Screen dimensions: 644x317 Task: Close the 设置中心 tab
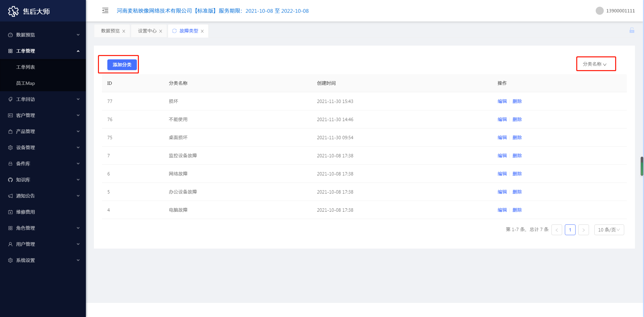click(161, 31)
